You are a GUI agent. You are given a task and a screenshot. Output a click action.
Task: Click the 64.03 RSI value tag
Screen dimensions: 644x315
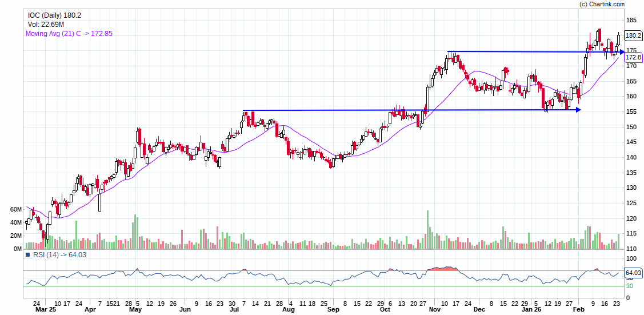[x=633, y=273]
